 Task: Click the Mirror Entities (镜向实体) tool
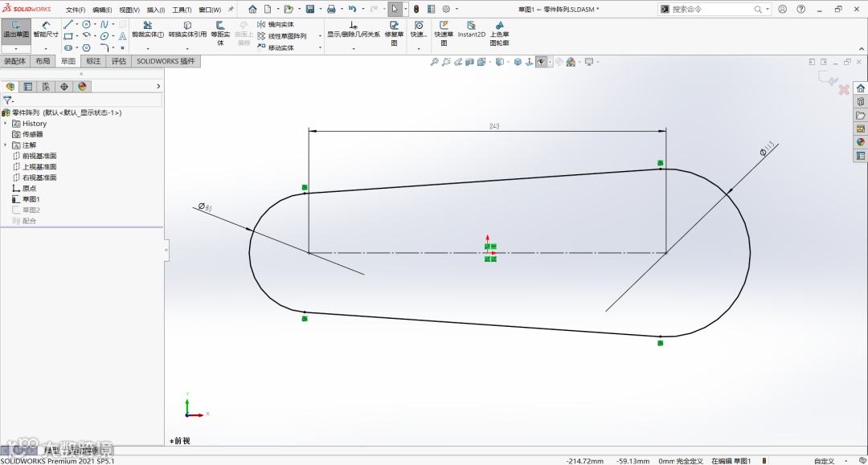pyautogui.click(x=276, y=24)
